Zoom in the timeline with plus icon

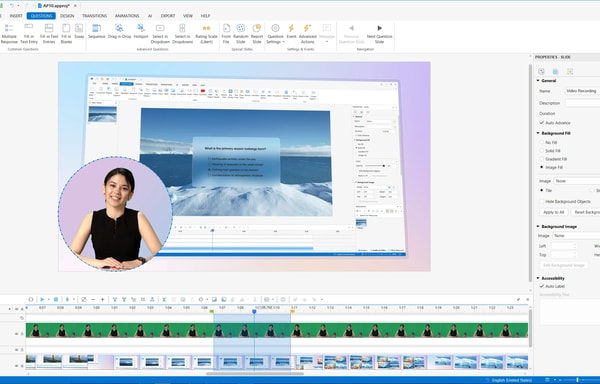pos(103,299)
